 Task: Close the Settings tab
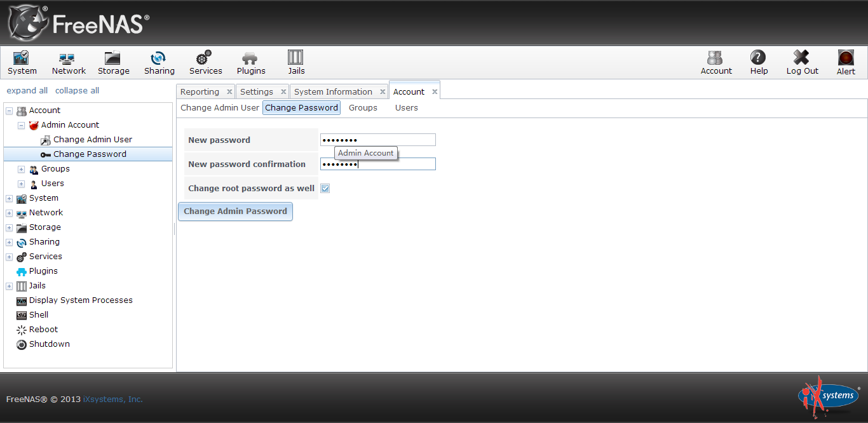pos(283,92)
